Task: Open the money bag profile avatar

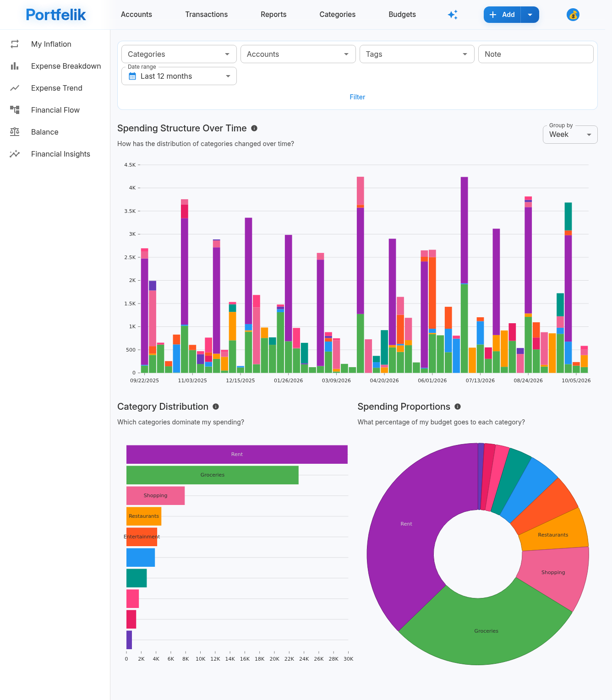Action: click(x=573, y=15)
